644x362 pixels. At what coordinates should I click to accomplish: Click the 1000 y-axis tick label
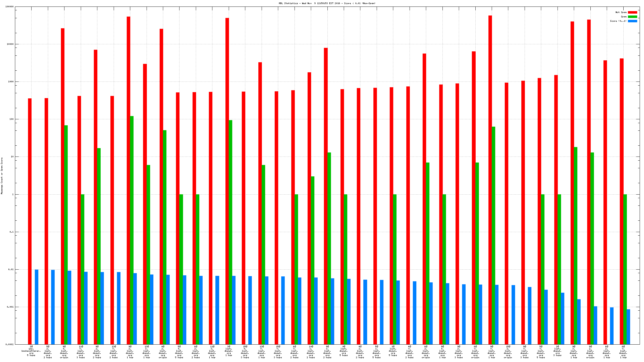(11, 82)
